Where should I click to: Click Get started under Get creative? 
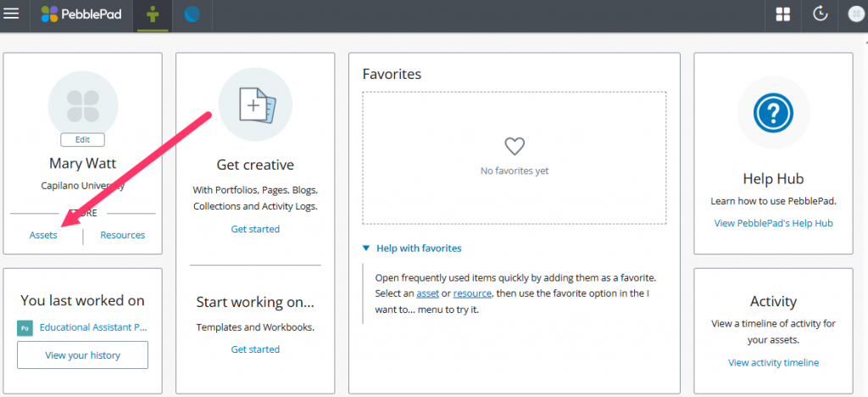(x=255, y=229)
